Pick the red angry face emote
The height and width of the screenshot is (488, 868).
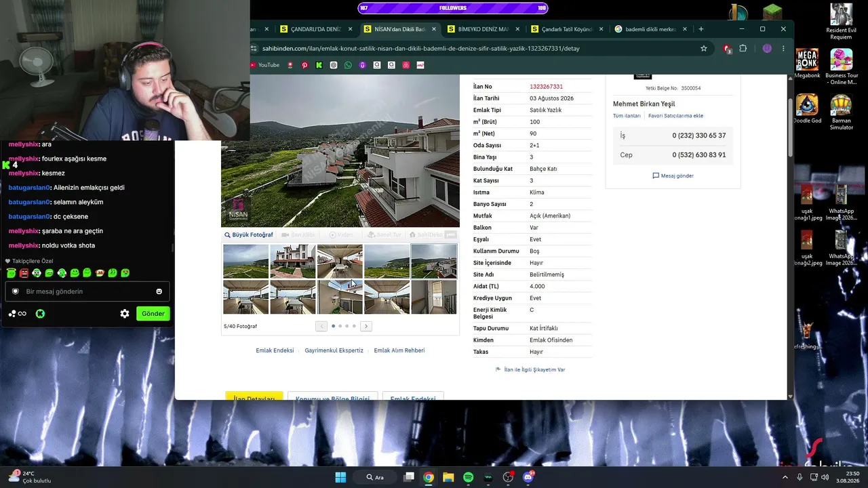(x=24, y=273)
